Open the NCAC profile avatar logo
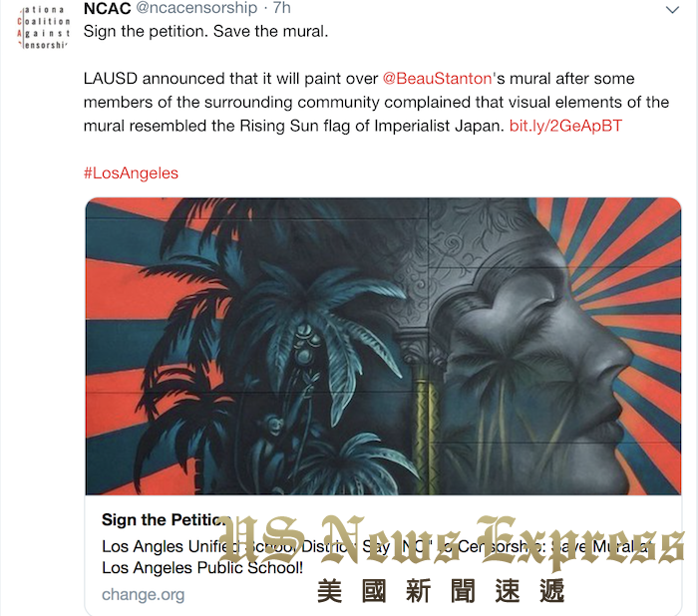Image resolution: width=698 pixels, height=616 pixels. pos(43,27)
